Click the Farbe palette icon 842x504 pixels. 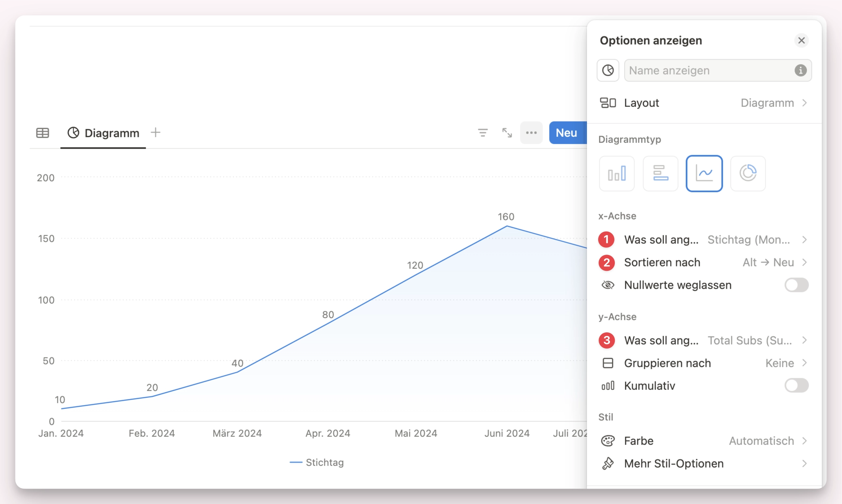(608, 441)
